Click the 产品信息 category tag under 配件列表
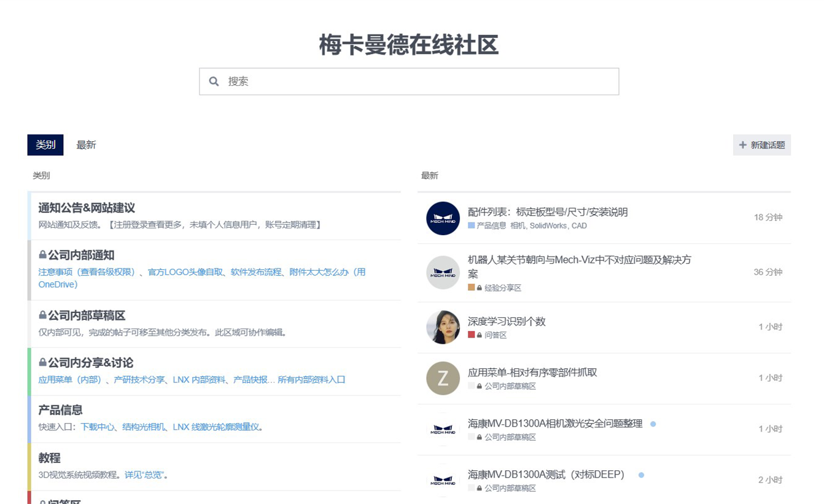This screenshot has width=824, height=504. point(491,226)
